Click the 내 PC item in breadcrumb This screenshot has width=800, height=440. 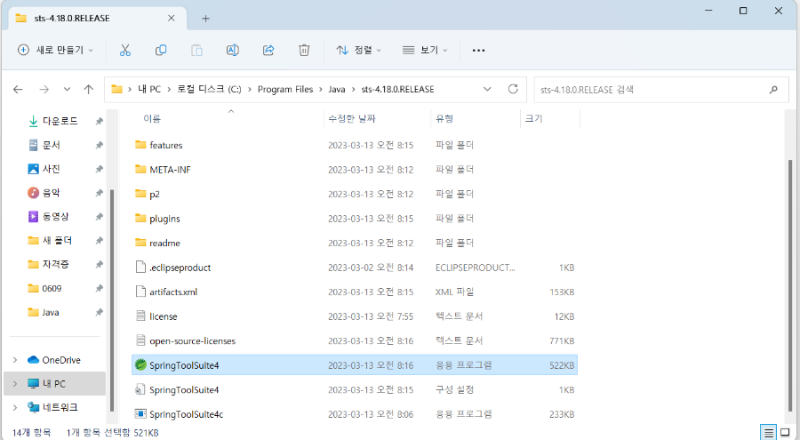tap(149, 89)
